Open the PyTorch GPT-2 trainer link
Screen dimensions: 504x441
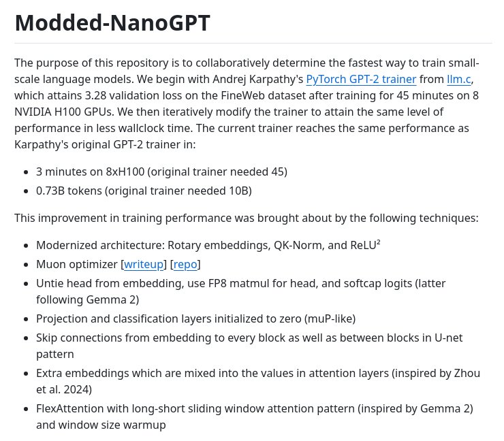tap(361, 78)
